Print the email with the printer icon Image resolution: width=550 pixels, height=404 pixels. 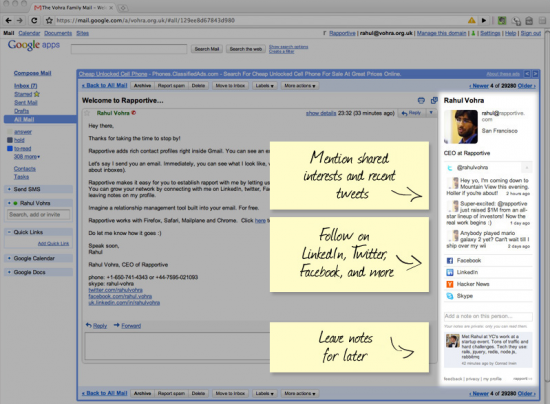[x=421, y=101]
